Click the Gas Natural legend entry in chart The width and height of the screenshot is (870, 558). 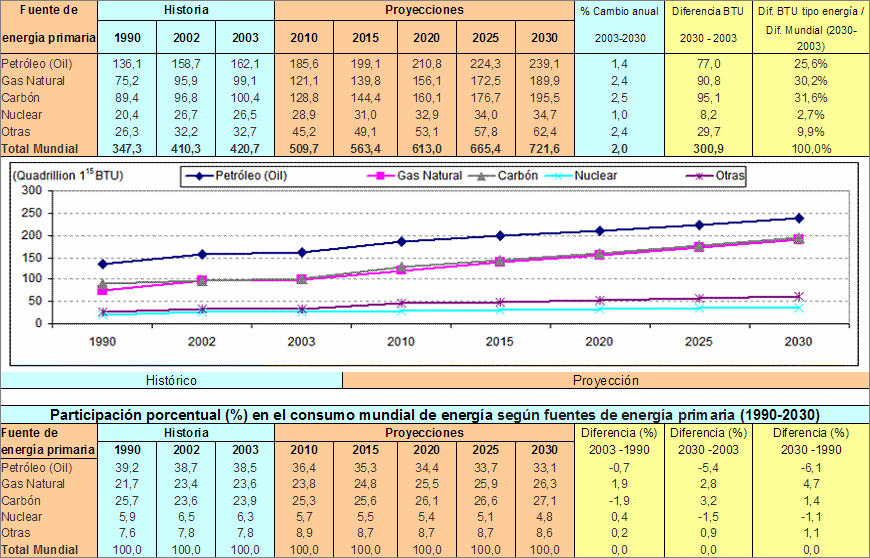428,176
